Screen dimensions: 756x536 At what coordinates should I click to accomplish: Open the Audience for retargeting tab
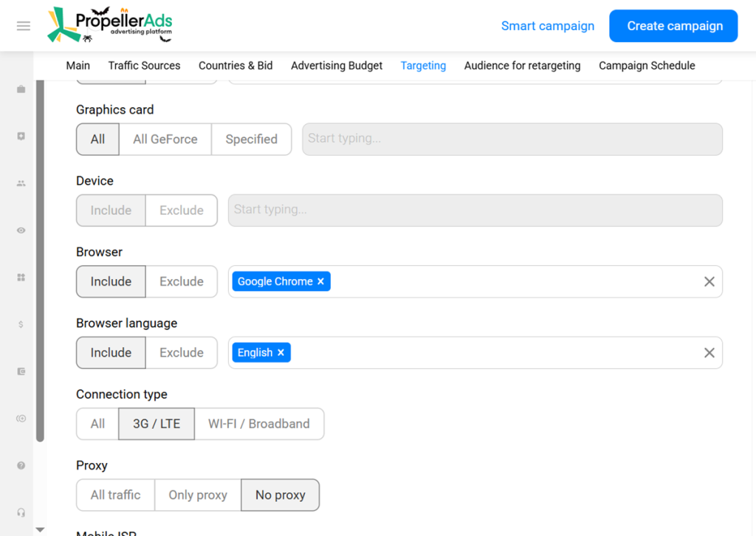click(522, 66)
